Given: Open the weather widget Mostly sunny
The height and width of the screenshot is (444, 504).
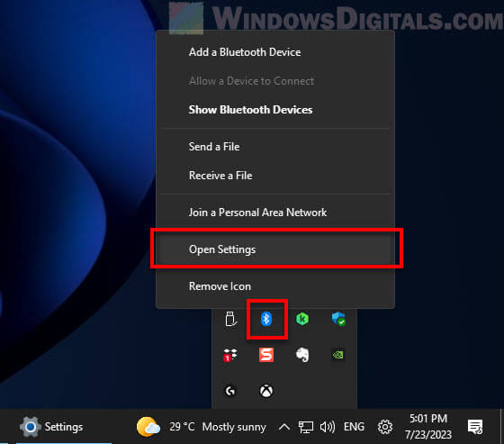Looking at the screenshot, I should tap(202, 427).
